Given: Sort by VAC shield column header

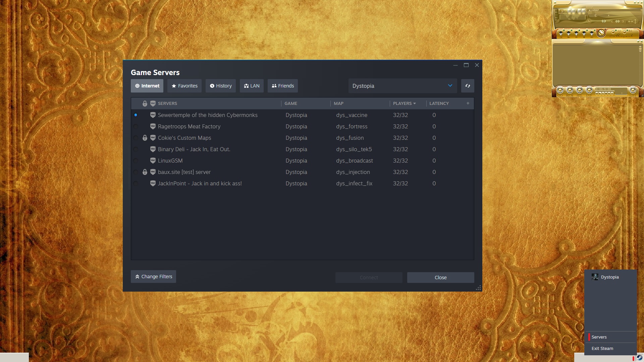Looking at the screenshot, I should click(x=153, y=104).
